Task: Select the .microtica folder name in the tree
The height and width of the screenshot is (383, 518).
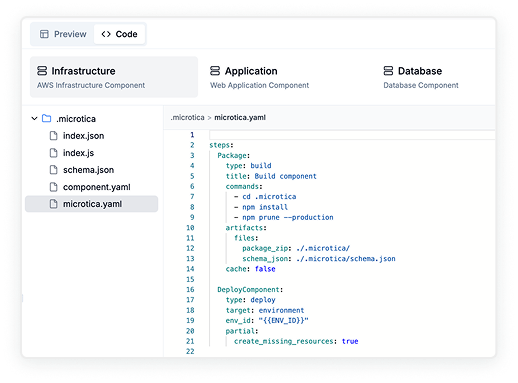Action: (x=76, y=119)
